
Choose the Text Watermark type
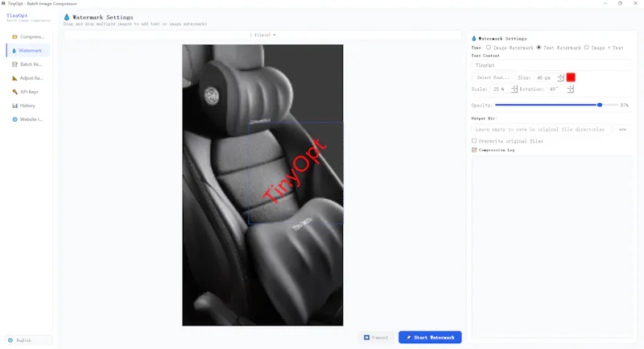pos(559,48)
